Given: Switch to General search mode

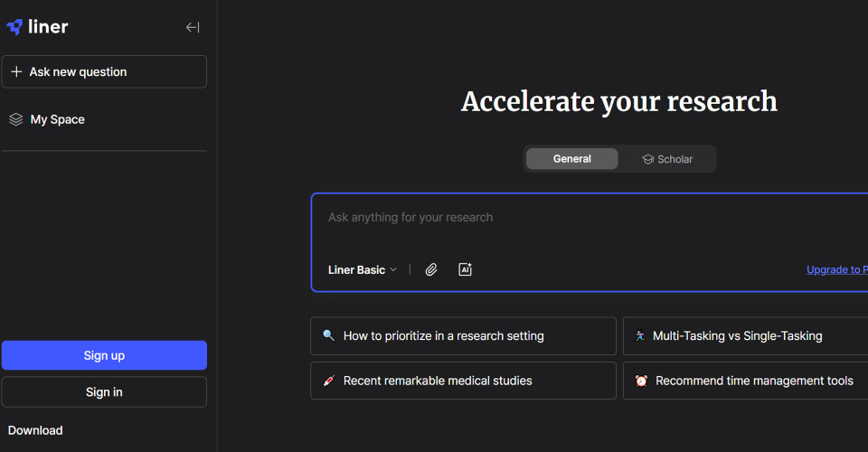Looking at the screenshot, I should point(572,159).
